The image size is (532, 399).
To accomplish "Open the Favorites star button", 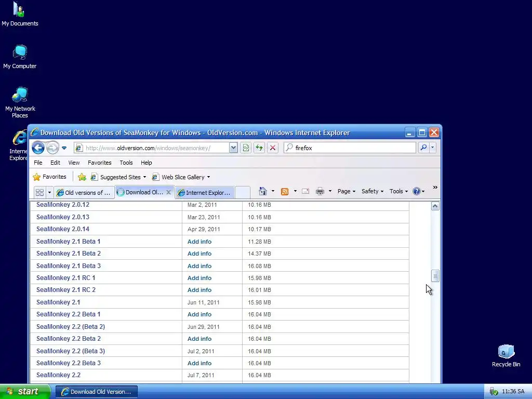I will pyautogui.click(x=49, y=177).
